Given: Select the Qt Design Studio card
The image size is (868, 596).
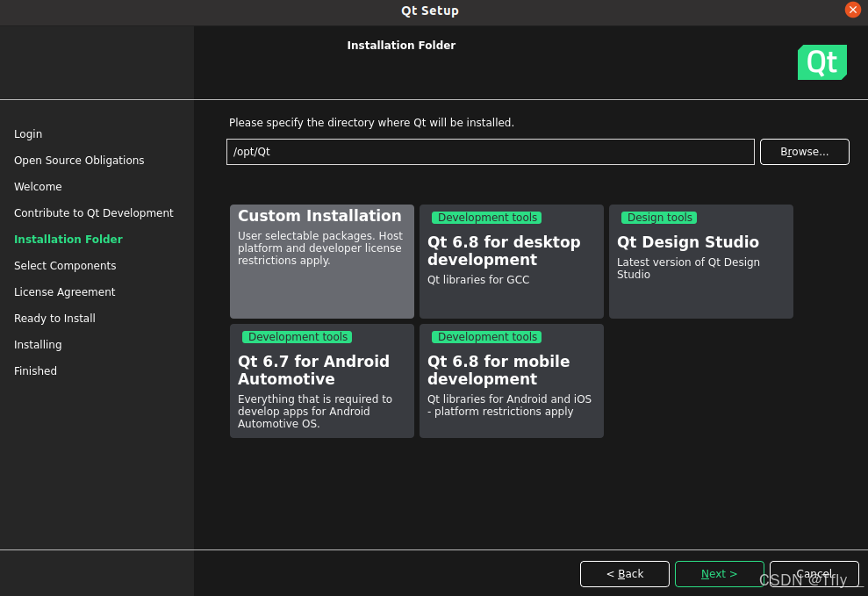Looking at the screenshot, I should click(701, 262).
